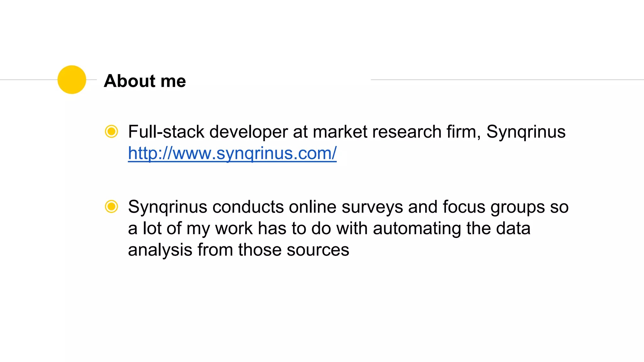Click the word "analysis" on the last line

click(160, 250)
